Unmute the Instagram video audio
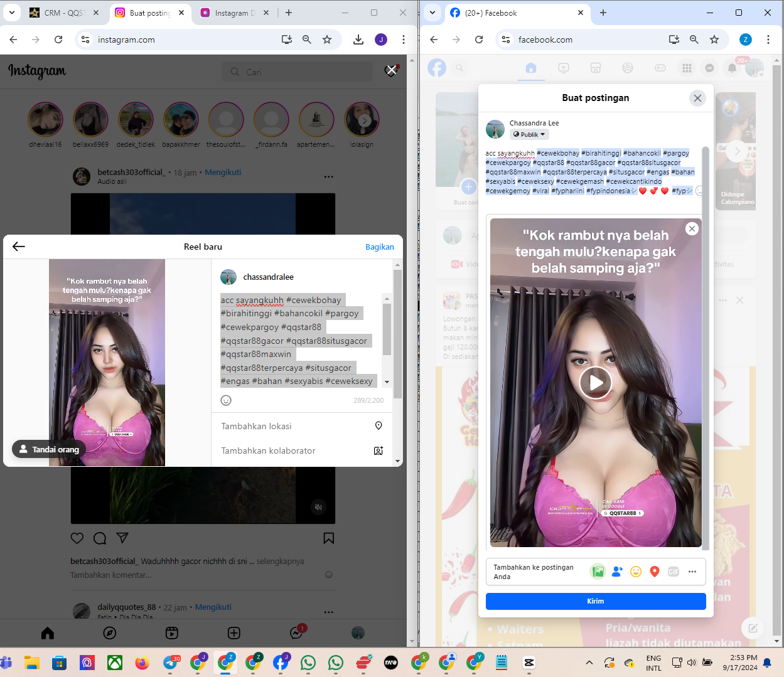 319,507
